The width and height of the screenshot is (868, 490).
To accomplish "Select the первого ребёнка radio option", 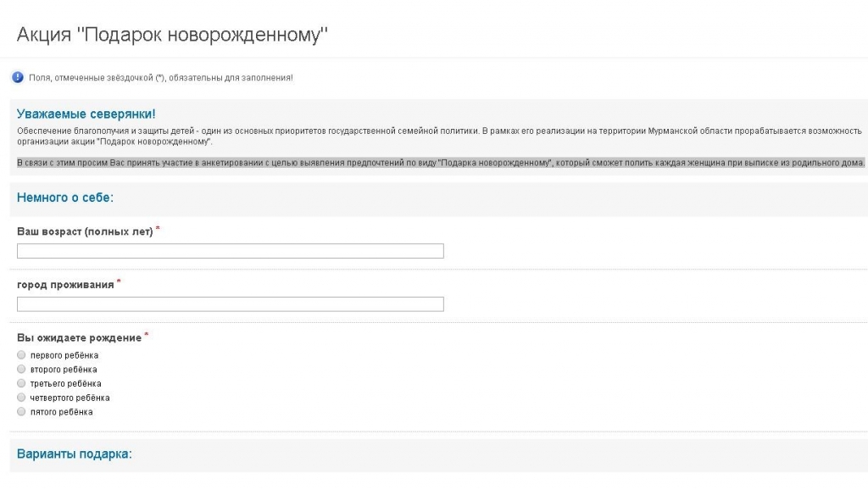I will pyautogui.click(x=21, y=355).
